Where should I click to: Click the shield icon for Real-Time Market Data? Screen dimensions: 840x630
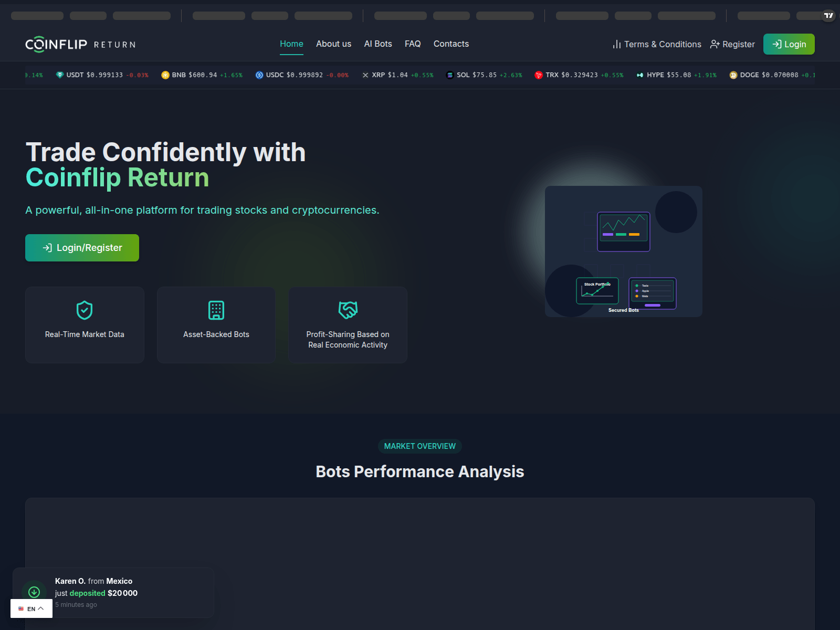tap(85, 310)
